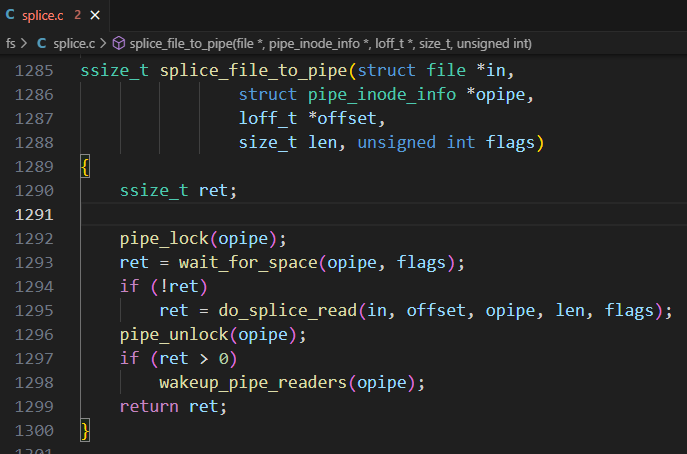Open the splice_file_to_pipe symbol breadcrumb

330,43
